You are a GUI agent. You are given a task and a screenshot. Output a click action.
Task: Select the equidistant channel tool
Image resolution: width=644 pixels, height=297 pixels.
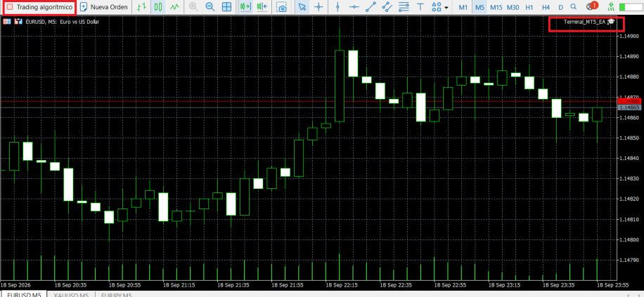point(387,7)
